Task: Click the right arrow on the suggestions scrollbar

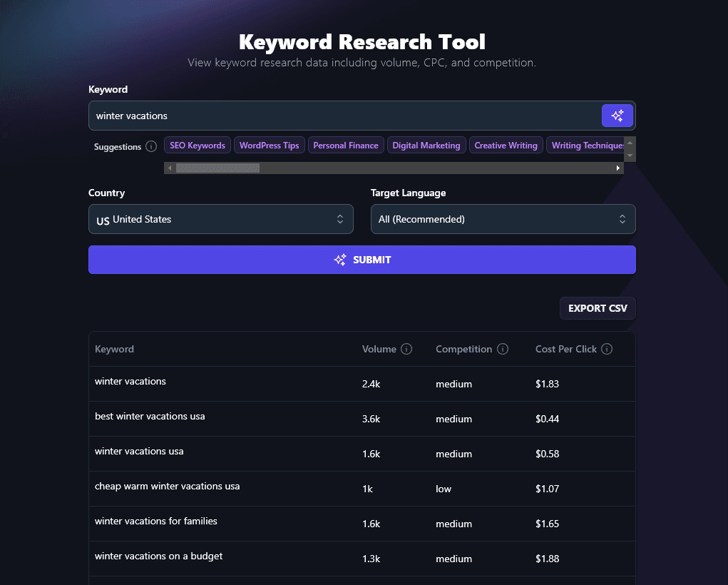Action: [x=617, y=168]
